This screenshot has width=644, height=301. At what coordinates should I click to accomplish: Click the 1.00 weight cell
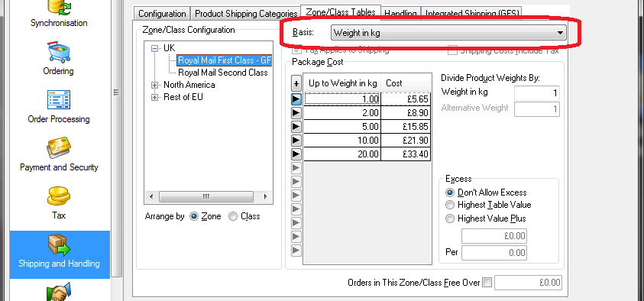tap(342, 99)
